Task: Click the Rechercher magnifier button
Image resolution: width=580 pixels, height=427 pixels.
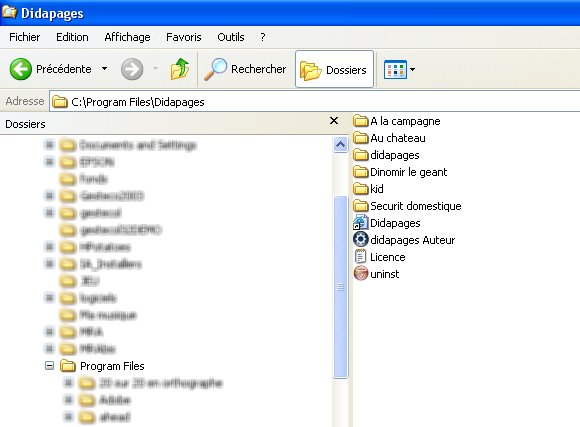Action: pyautogui.click(x=245, y=69)
